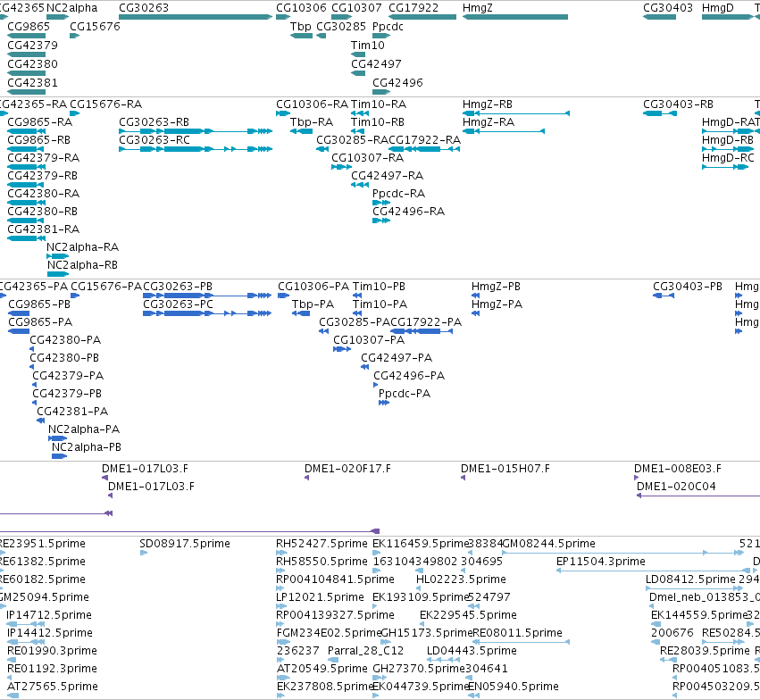Click clone DME1-020F17.F
Image resolution: width=760 pixels, height=700 pixels.
tap(347, 469)
